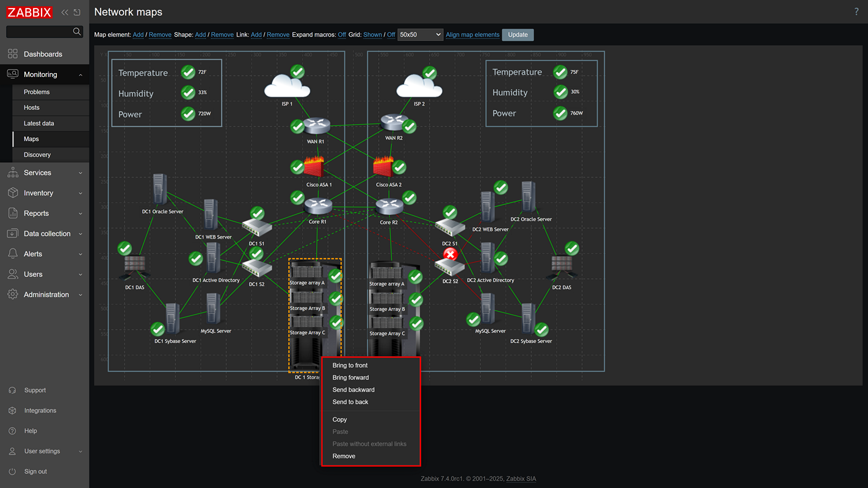Choose Bring to front from context menu

pos(350,365)
